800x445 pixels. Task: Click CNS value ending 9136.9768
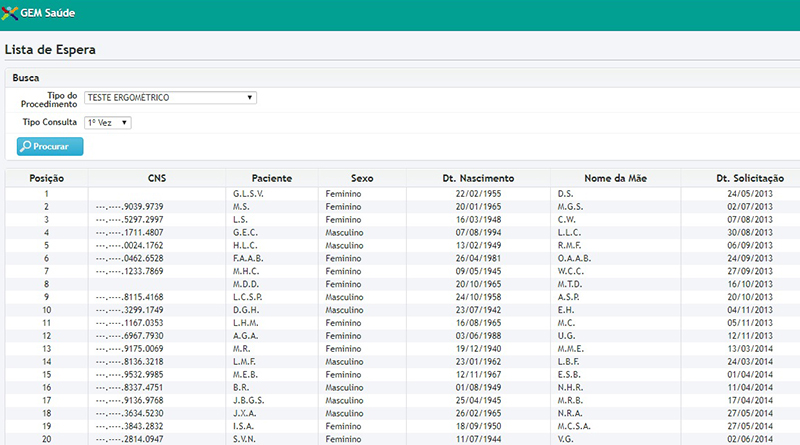(x=130, y=401)
